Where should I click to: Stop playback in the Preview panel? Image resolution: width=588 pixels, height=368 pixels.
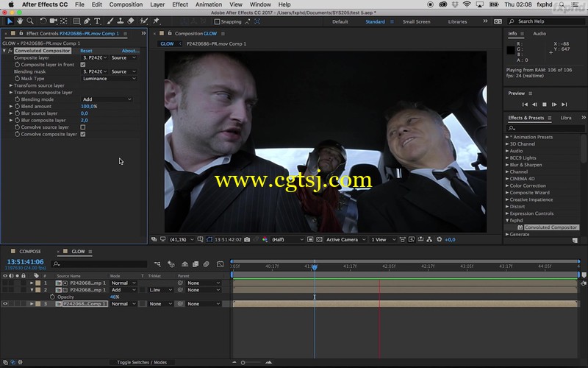(x=545, y=105)
